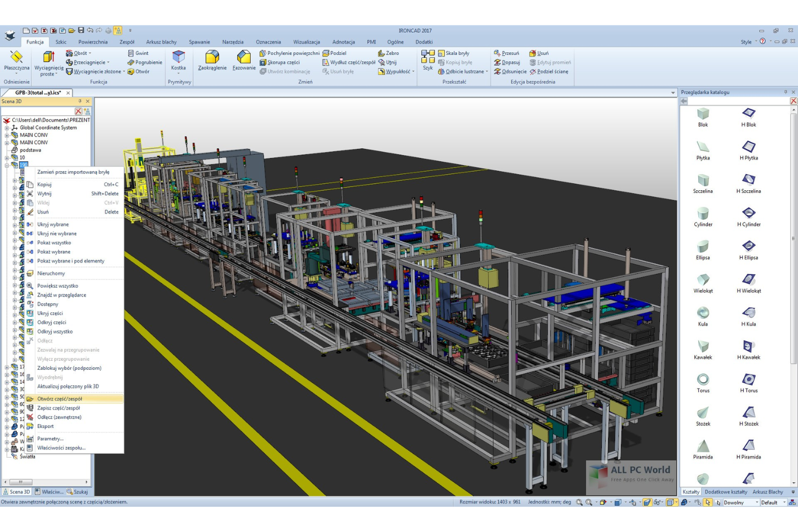Switch to the Szukaj bottom panel tab
Image resolution: width=798 pixels, height=532 pixels.
78,492
